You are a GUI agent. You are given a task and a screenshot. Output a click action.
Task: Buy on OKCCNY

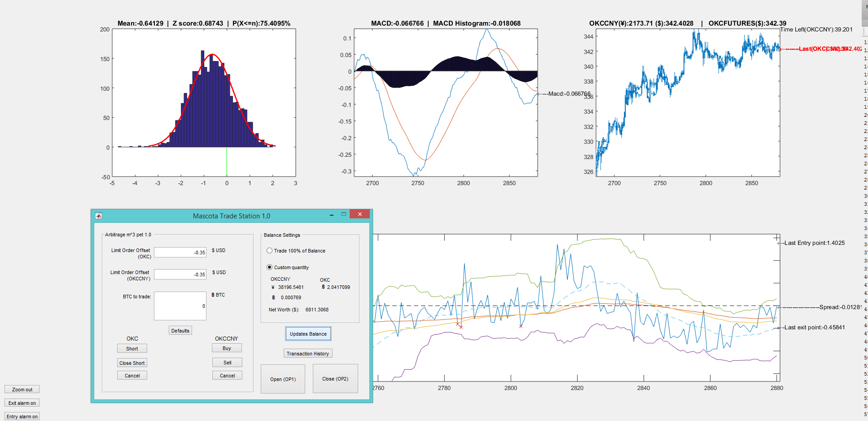tap(227, 348)
